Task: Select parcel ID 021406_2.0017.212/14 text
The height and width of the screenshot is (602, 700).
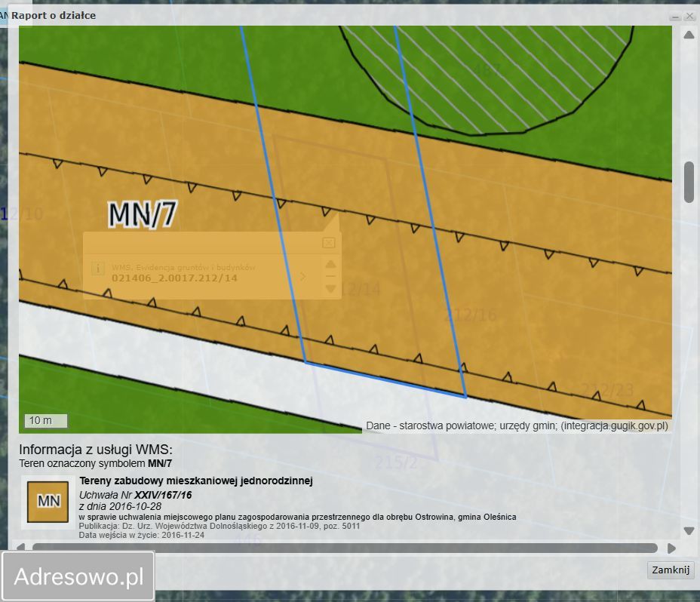Action: (x=174, y=278)
